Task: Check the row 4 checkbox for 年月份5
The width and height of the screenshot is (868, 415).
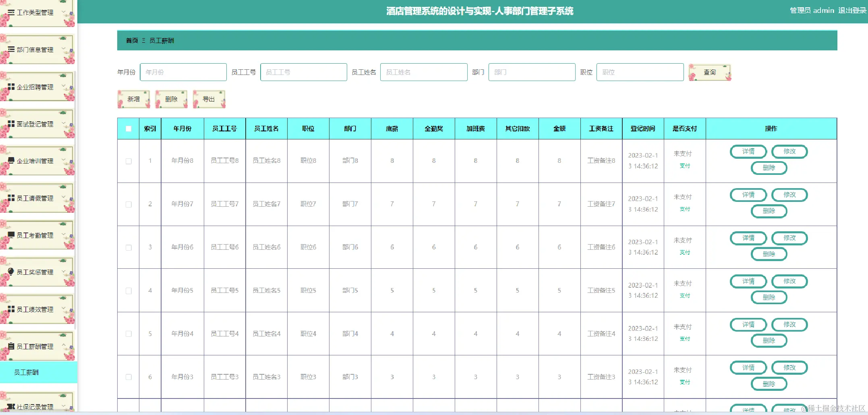Action: point(128,290)
